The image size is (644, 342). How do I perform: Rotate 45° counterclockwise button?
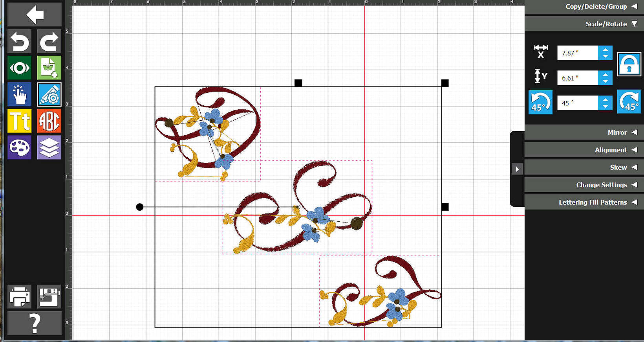pos(540,102)
